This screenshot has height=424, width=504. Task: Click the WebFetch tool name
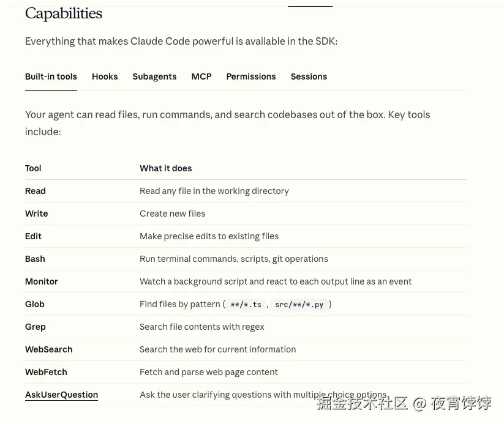[46, 372]
